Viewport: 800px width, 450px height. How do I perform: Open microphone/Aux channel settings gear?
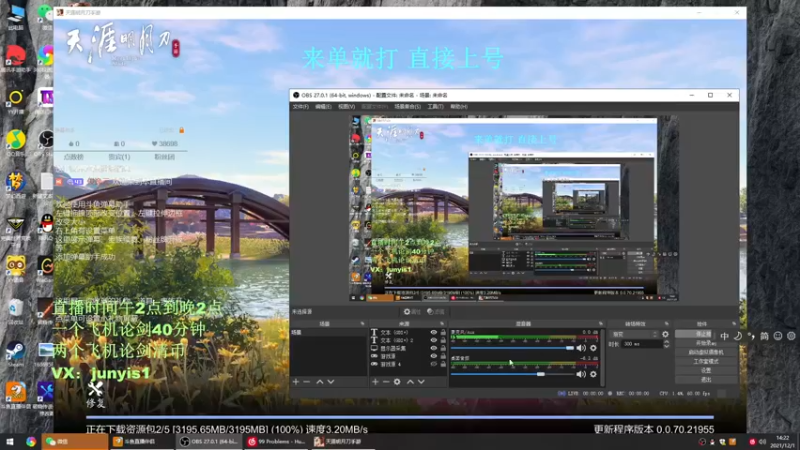[x=593, y=348]
